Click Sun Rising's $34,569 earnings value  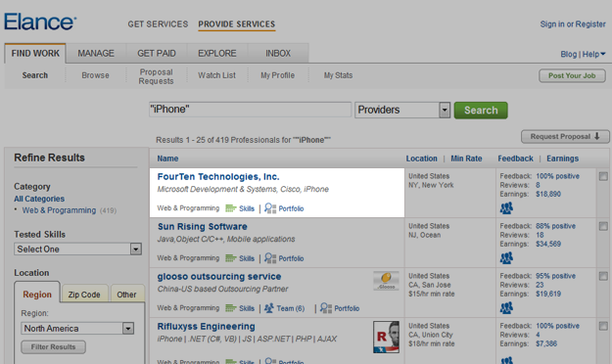coord(548,244)
